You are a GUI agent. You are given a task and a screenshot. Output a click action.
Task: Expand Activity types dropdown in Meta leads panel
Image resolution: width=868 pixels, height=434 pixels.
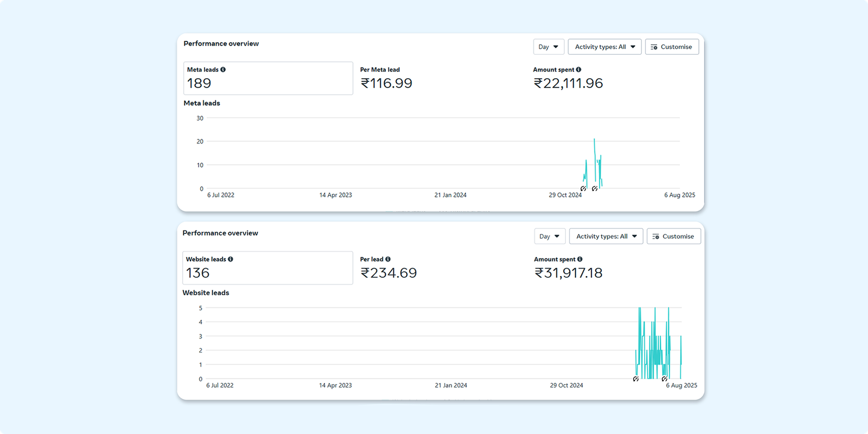pos(604,47)
